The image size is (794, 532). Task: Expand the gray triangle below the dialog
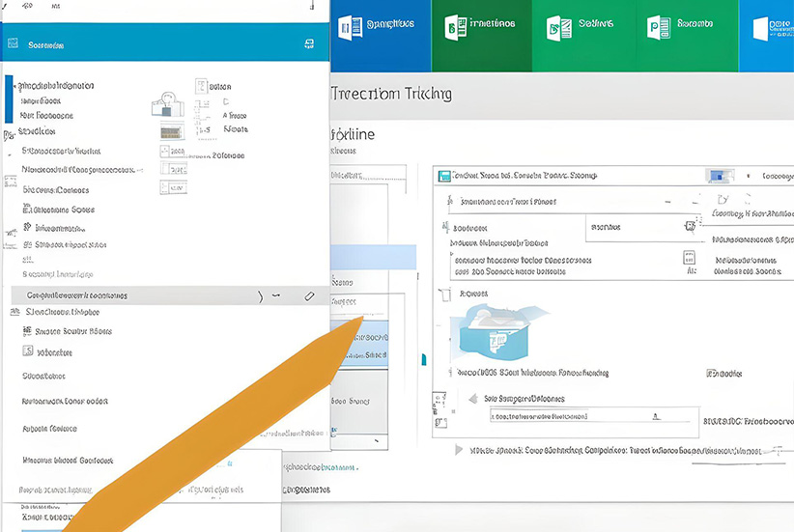point(458,450)
